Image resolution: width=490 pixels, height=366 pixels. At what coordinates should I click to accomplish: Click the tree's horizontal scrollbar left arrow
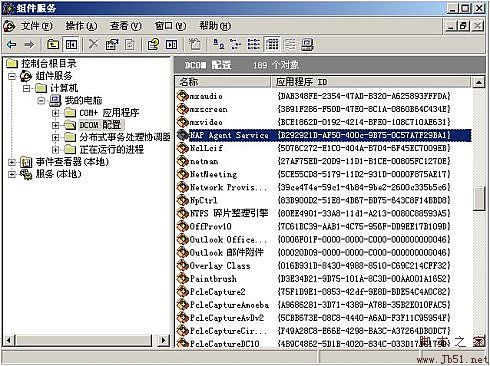[9, 340]
